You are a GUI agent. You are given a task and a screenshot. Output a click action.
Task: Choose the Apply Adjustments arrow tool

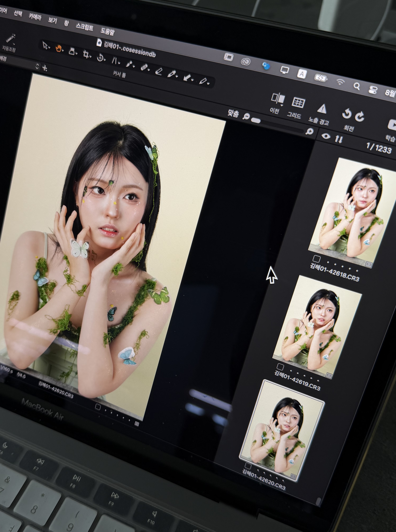(187, 77)
